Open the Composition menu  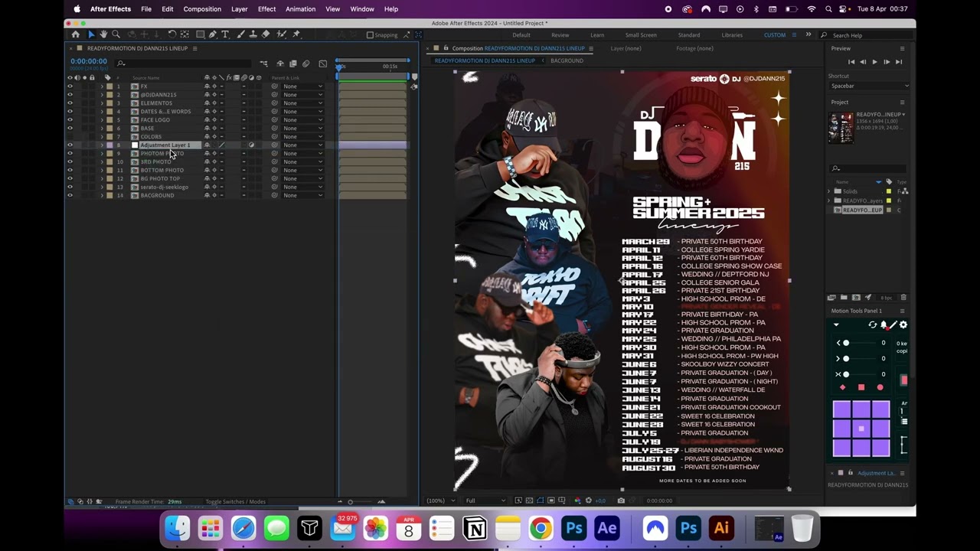[x=202, y=9]
